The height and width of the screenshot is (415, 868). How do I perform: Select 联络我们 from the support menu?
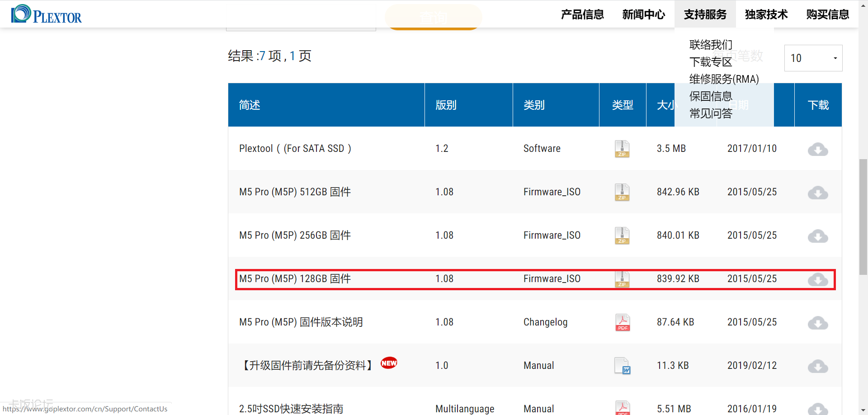[711, 45]
